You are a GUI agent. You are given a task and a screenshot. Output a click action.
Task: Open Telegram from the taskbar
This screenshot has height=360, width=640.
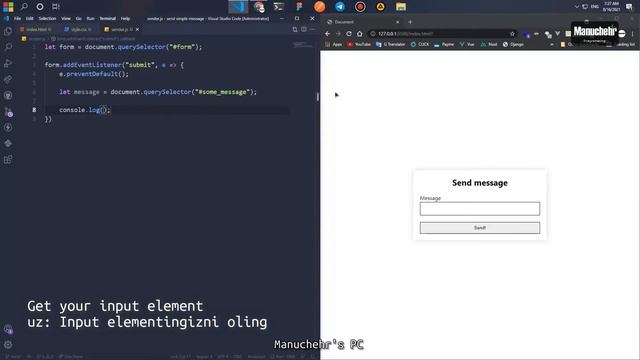[340, 7]
